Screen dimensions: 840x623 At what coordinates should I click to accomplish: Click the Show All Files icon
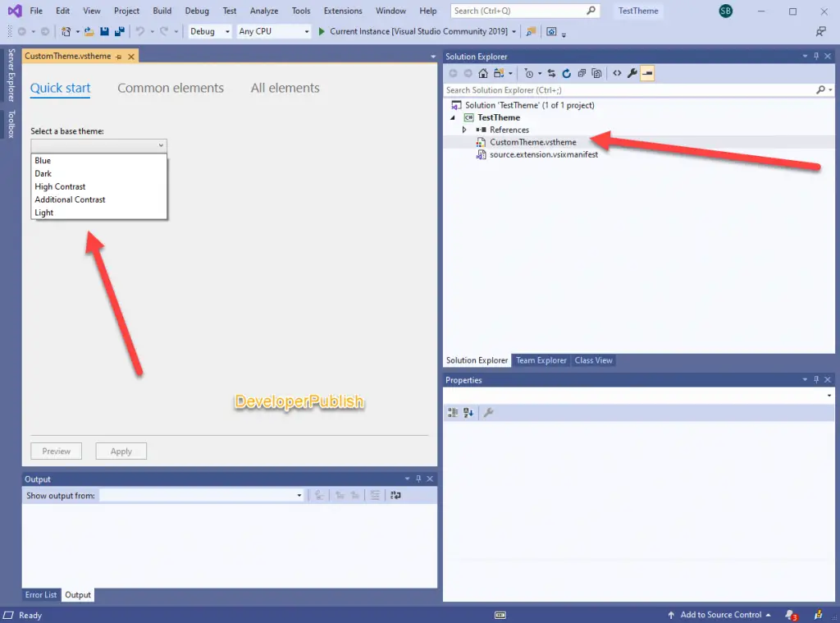(596, 73)
